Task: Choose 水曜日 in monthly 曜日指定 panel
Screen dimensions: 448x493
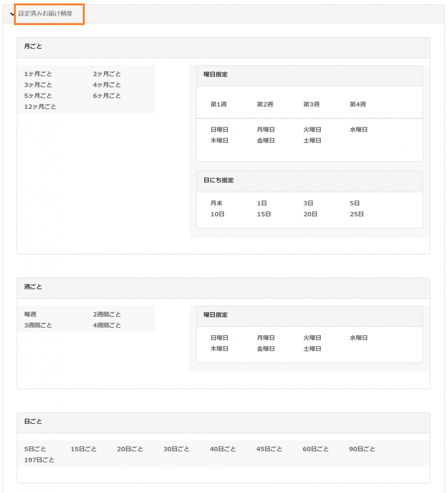Action: tap(358, 130)
